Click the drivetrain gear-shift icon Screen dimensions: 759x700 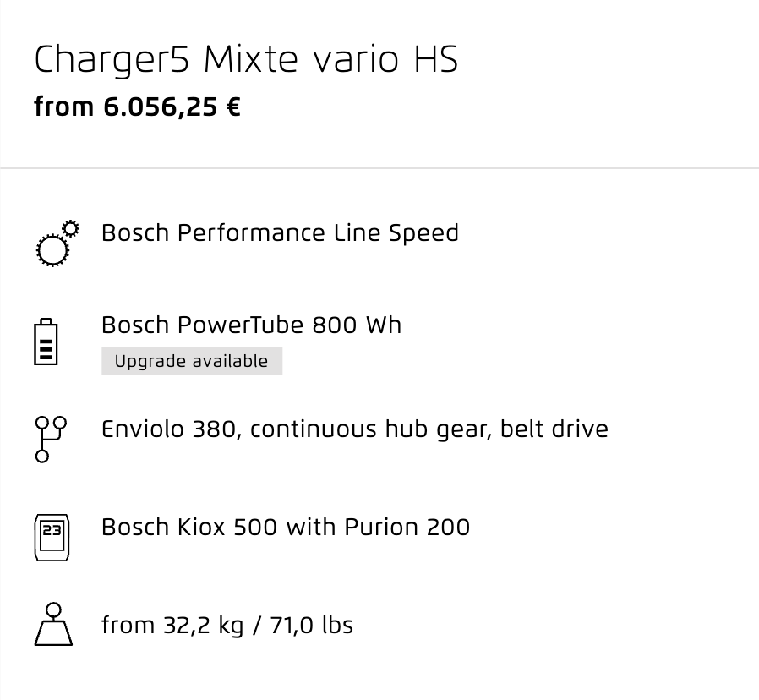[x=51, y=439]
